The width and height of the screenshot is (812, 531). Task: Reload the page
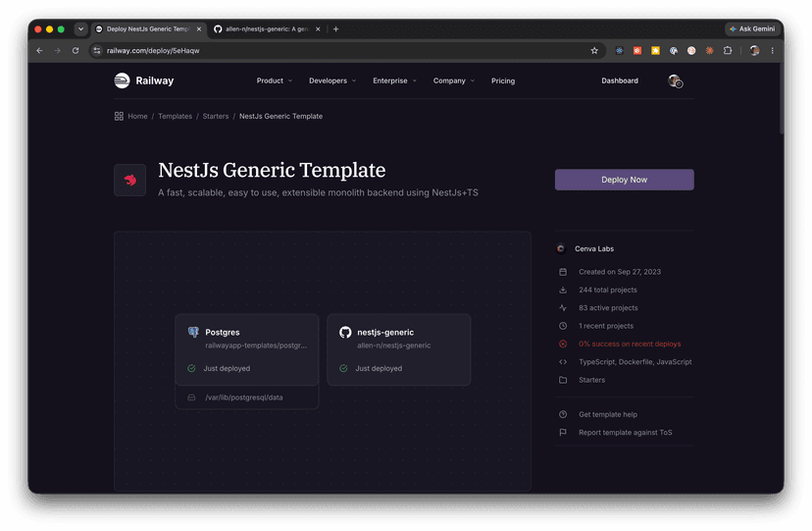coord(76,50)
